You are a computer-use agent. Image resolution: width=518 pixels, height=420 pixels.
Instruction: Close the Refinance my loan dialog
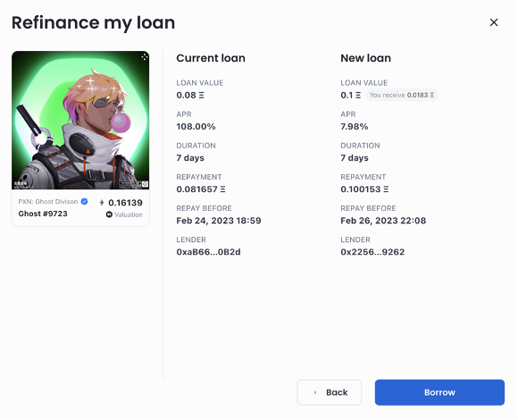point(494,22)
